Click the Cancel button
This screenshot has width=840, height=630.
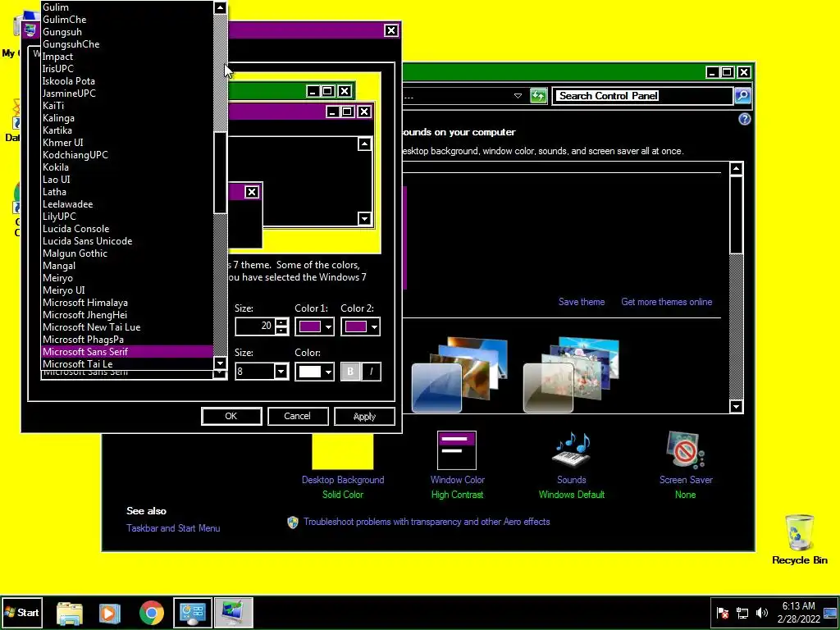[297, 416]
